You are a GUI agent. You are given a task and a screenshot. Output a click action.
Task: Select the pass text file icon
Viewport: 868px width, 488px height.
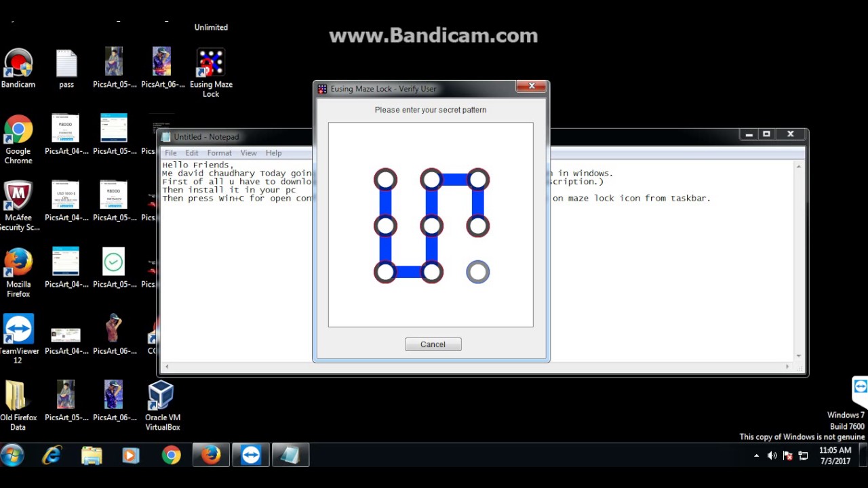click(66, 68)
